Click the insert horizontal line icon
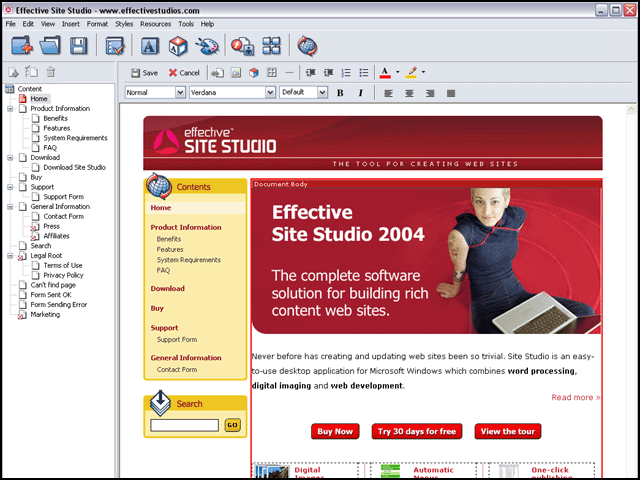This screenshot has height=480, width=640. (x=289, y=73)
